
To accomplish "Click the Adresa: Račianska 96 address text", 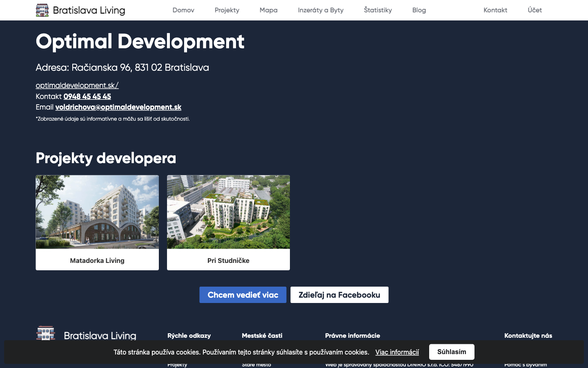I will pyautogui.click(x=122, y=67).
